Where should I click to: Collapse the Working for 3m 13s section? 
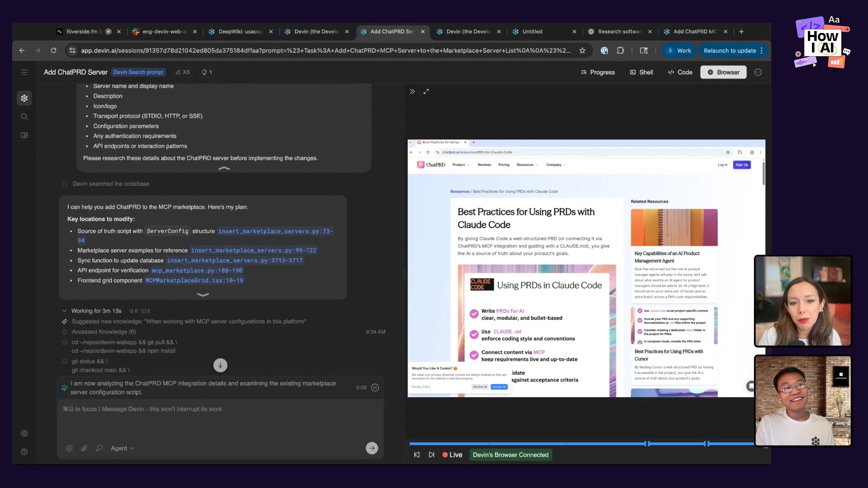[64, 311]
